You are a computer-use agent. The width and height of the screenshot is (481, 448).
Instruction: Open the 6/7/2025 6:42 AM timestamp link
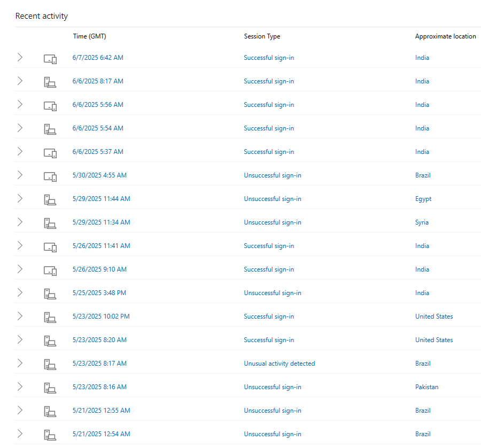point(98,58)
